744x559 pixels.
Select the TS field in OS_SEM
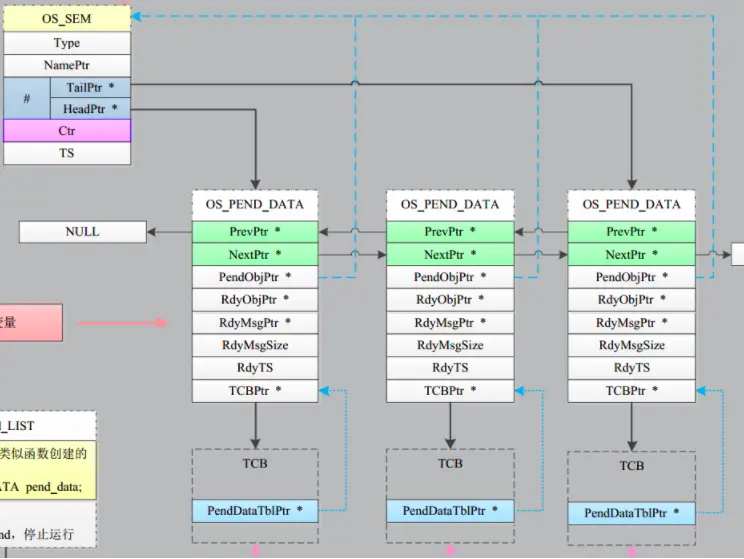[x=67, y=153]
